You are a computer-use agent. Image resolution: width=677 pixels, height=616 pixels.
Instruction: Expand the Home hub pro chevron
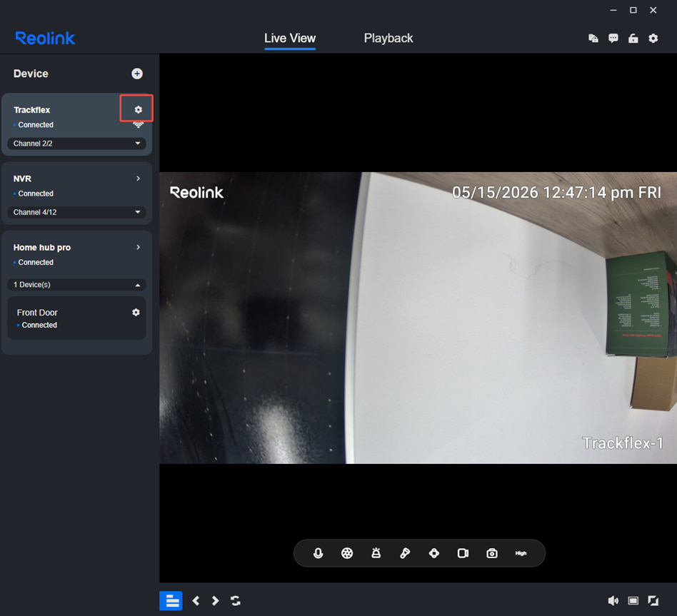(138, 247)
